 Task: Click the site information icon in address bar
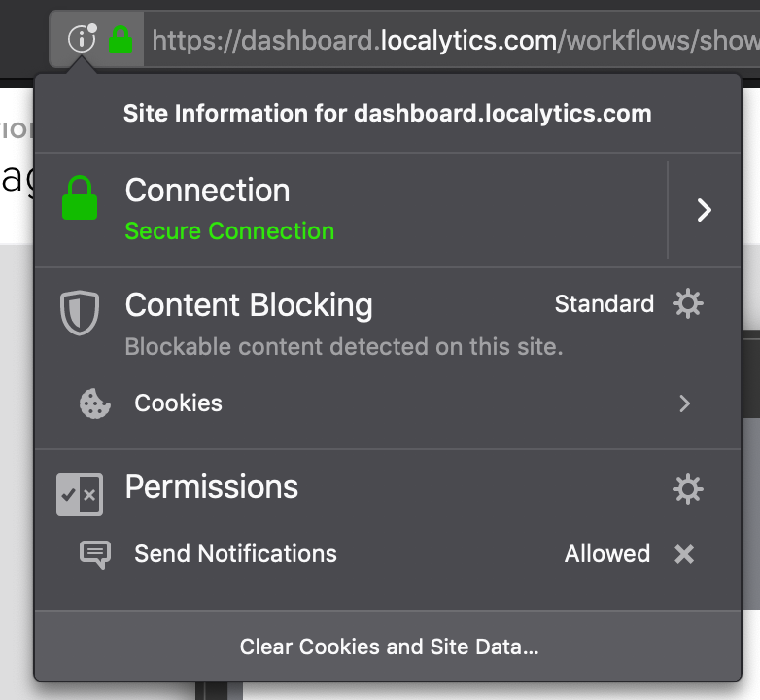(x=82, y=39)
